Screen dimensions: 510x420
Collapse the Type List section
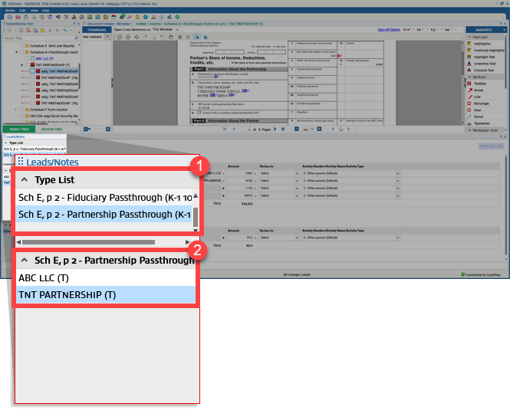(24, 179)
